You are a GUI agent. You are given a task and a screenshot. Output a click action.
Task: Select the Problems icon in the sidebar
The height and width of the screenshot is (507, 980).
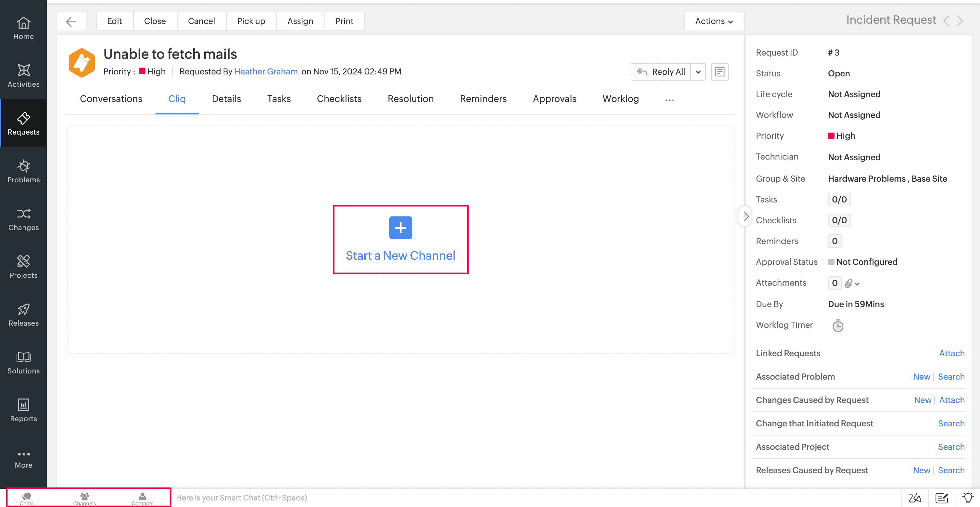click(23, 171)
